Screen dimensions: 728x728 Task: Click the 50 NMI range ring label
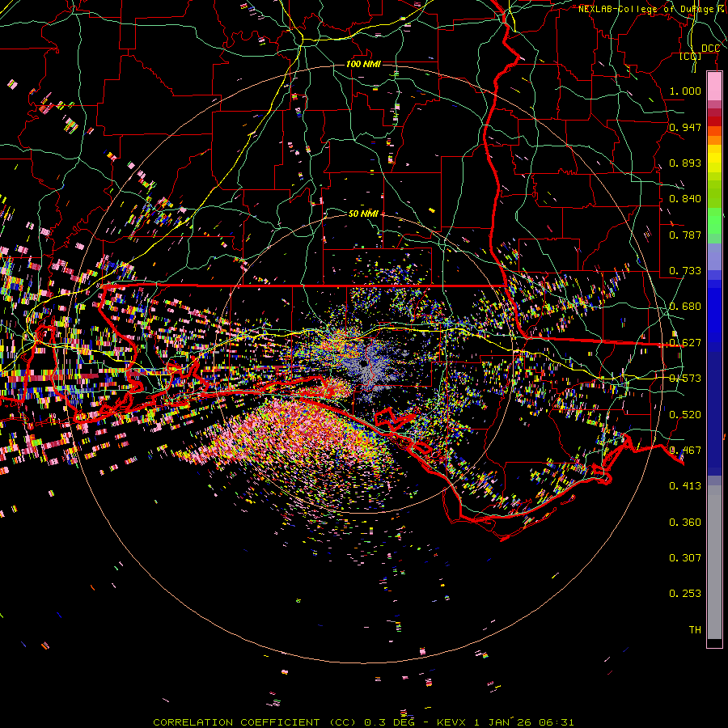coord(363,214)
